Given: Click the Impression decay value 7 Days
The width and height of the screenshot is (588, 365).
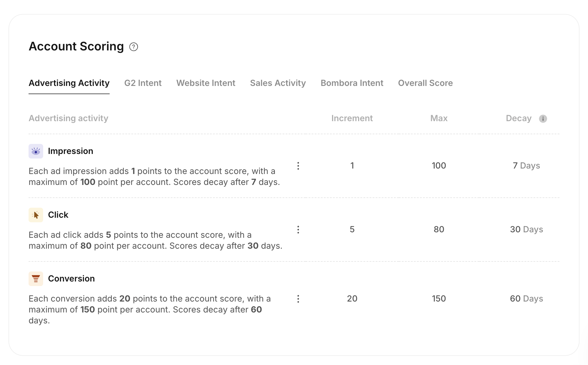Looking at the screenshot, I should point(526,165).
